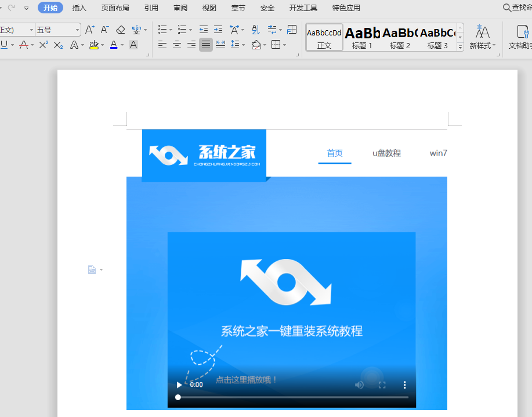Apply text highlight color

point(95,45)
